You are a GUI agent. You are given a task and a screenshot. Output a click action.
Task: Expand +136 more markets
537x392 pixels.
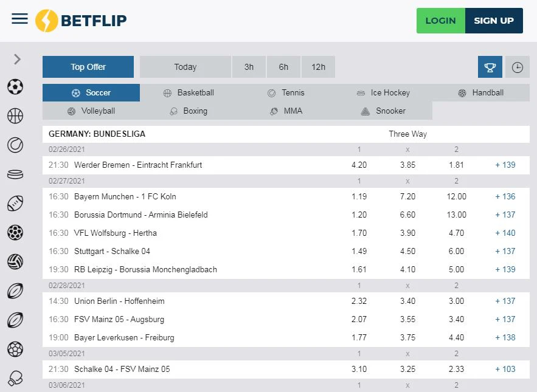(505, 196)
